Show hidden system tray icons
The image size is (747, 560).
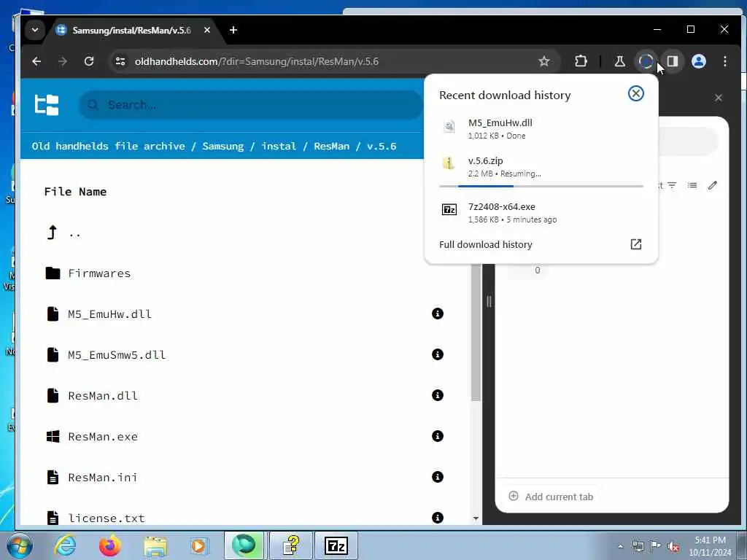click(x=620, y=546)
